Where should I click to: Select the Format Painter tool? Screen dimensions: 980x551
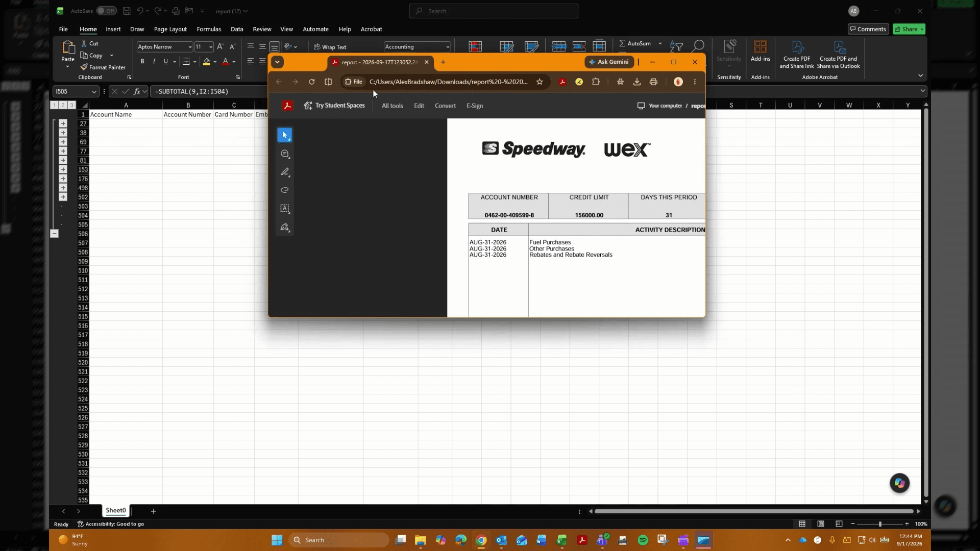click(x=103, y=67)
